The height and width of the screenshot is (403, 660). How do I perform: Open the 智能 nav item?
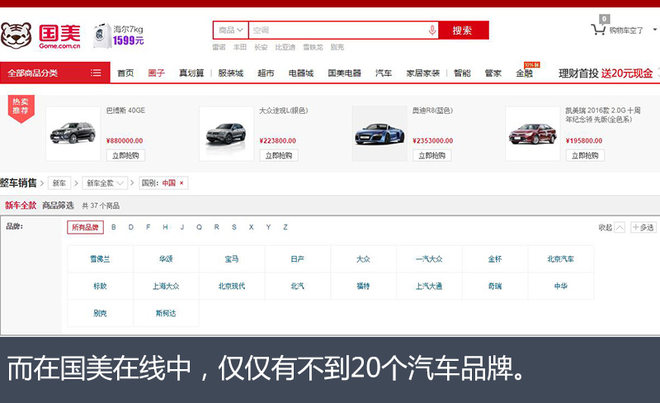tap(462, 73)
